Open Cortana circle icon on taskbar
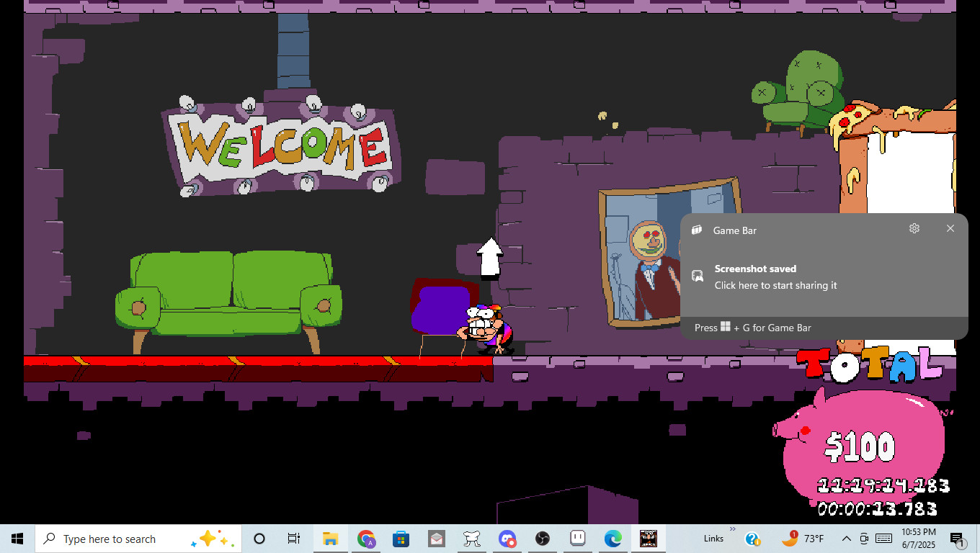Image resolution: width=980 pixels, height=553 pixels. tap(259, 539)
